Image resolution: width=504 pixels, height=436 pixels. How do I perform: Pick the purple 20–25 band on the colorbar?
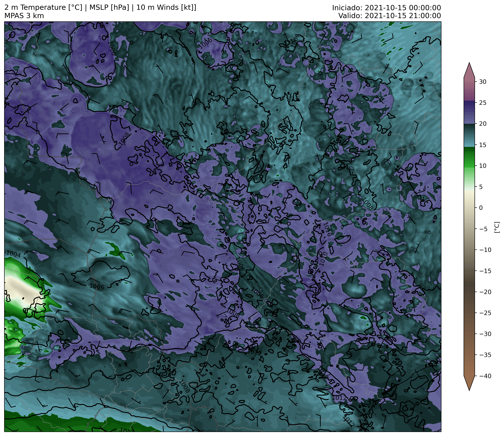[469, 113]
